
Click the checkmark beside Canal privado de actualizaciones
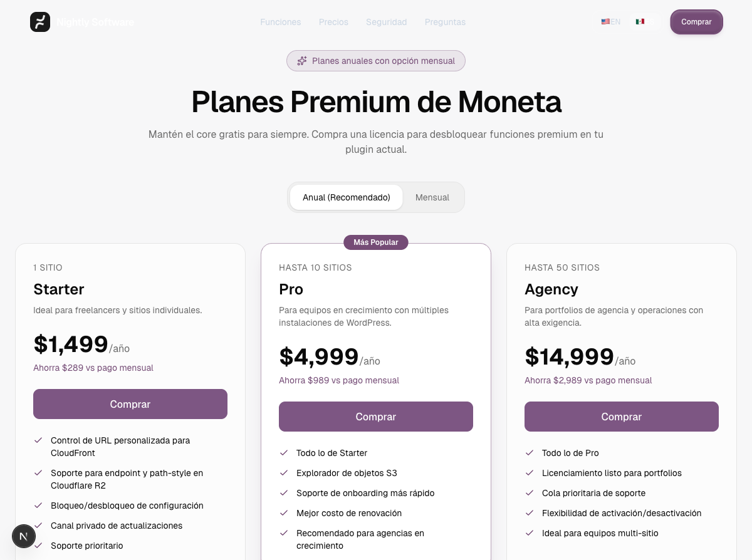pos(38,526)
